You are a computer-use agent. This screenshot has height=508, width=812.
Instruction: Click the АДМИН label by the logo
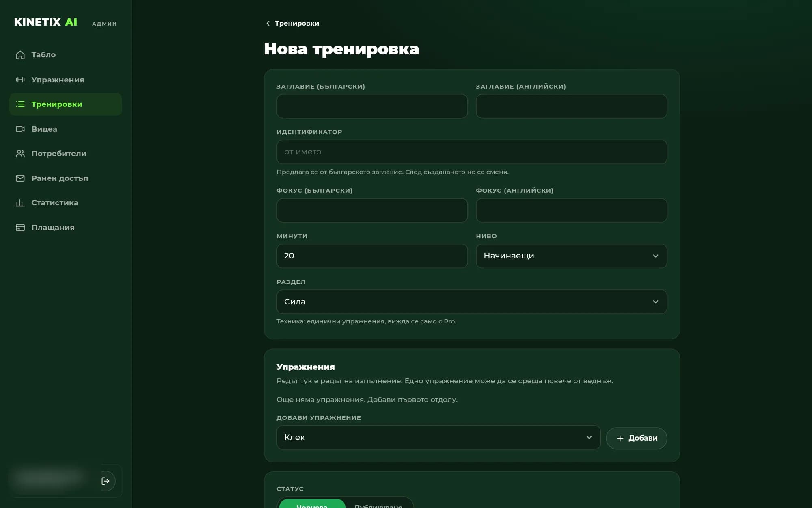point(104,24)
